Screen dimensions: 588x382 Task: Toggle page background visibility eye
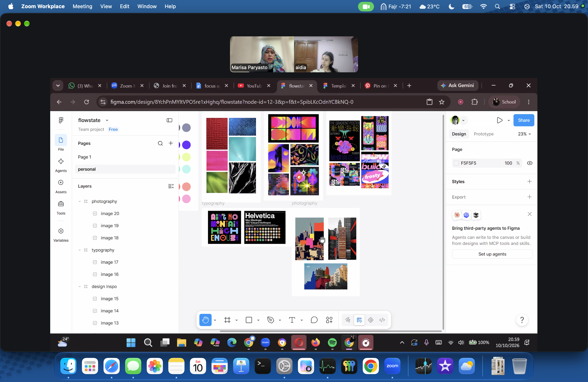(529, 163)
